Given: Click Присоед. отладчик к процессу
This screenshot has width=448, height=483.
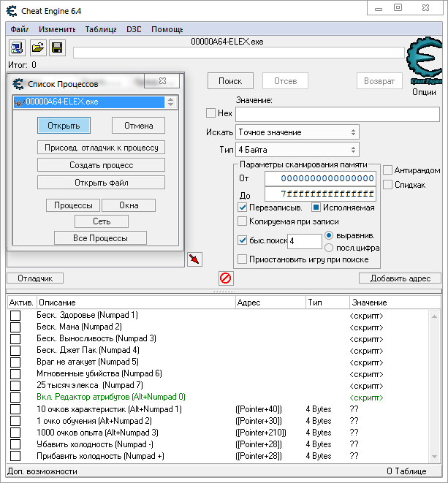Looking at the screenshot, I should [101, 148].
